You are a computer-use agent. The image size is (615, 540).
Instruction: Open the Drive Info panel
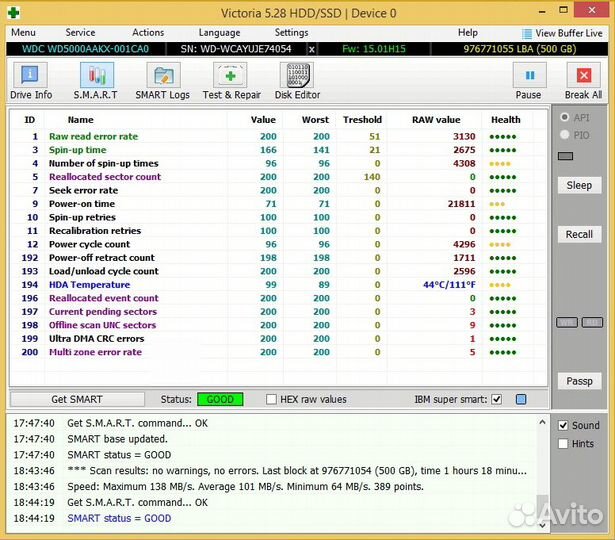(31, 81)
